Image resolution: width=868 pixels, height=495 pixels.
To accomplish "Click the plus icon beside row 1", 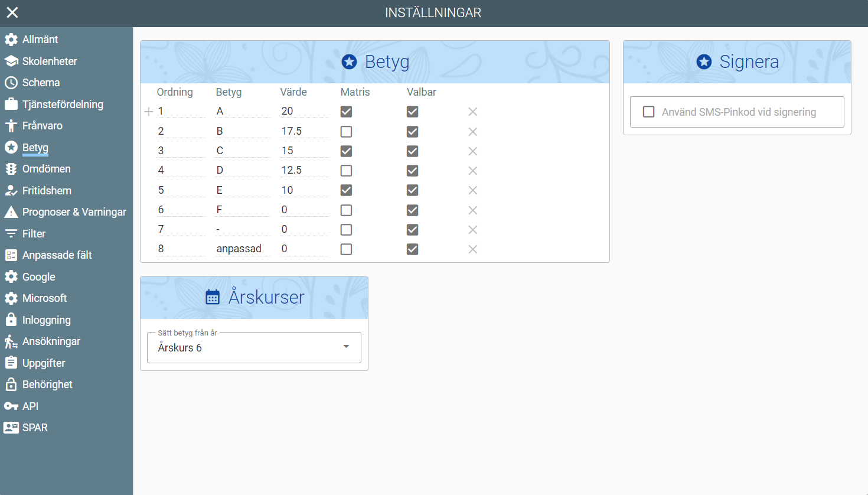I will click(149, 112).
